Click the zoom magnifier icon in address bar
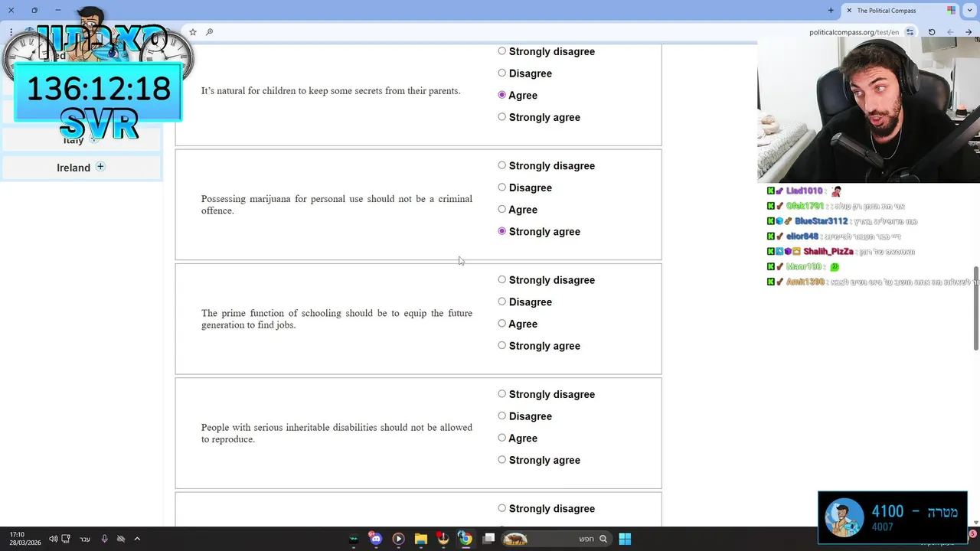This screenshot has height=551, width=980. click(209, 32)
